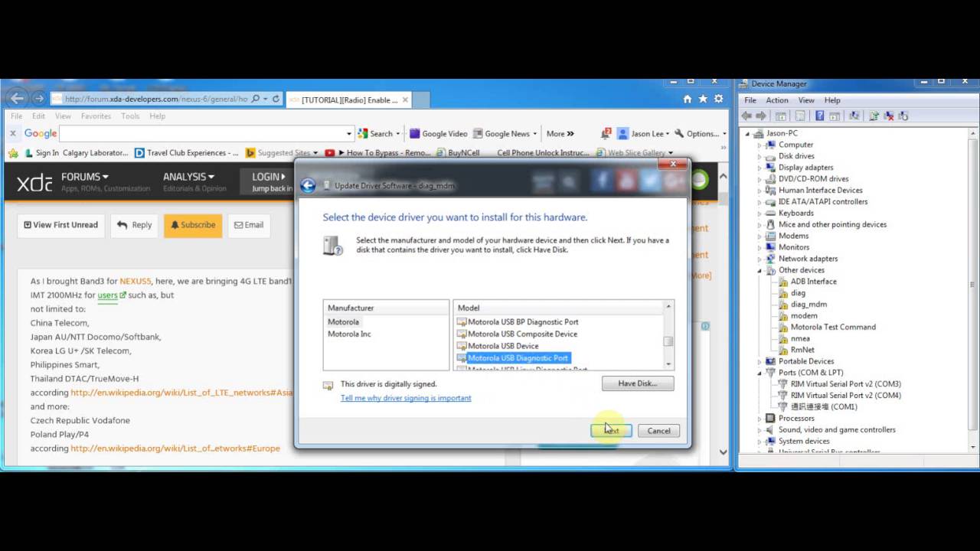Click Device Manager toolbar back arrow
The width and height of the screenshot is (980, 551).
click(x=746, y=116)
